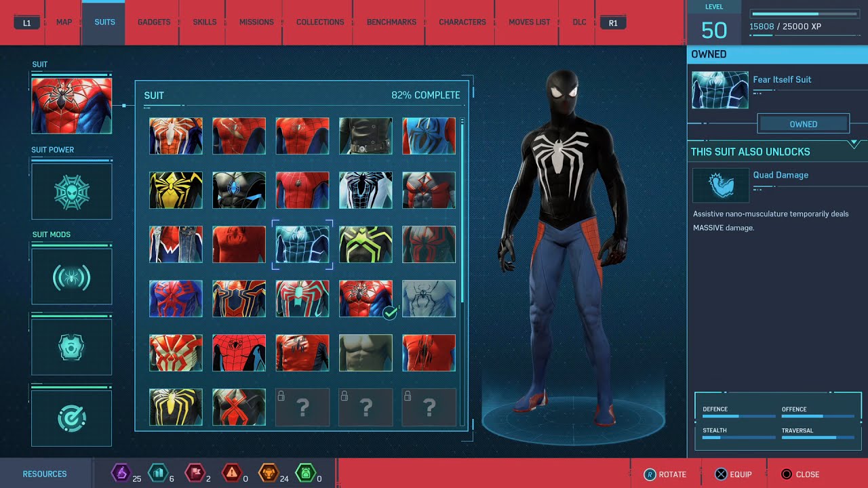Click the red warning crime token icon
The height and width of the screenshot is (488, 868).
pos(232,472)
